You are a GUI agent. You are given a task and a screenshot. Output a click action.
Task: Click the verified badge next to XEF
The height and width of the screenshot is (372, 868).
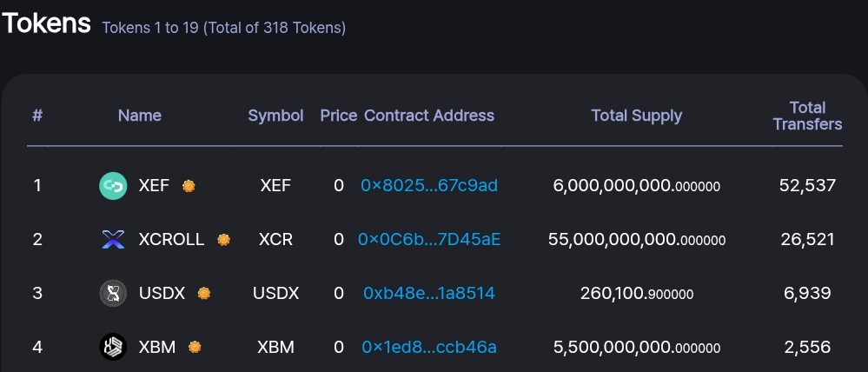coord(189,186)
